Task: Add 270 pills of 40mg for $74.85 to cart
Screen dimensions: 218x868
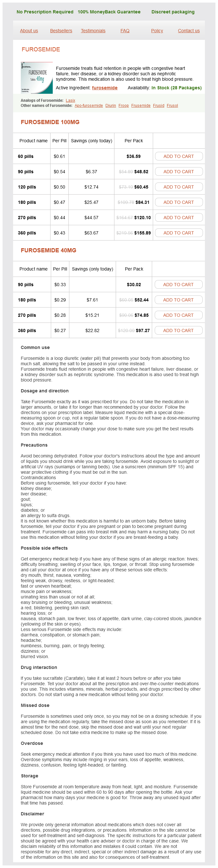Action: (x=178, y=315)
